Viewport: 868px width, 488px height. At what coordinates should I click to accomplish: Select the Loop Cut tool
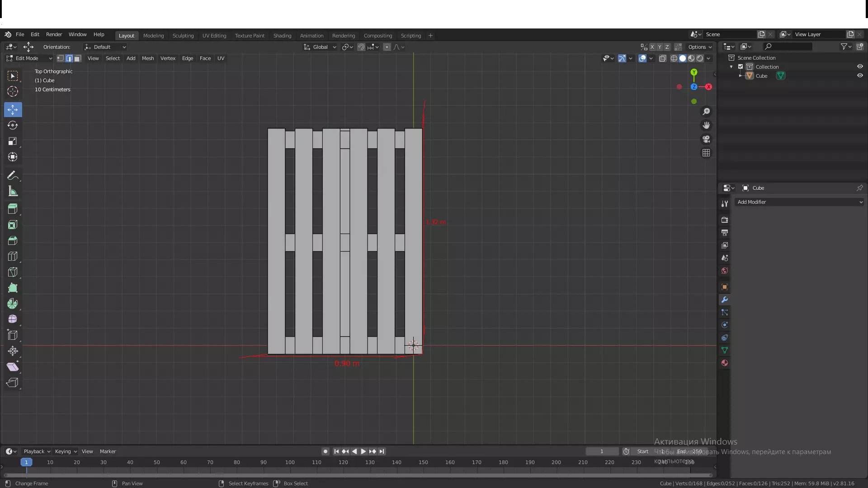[x=13, y=256]
